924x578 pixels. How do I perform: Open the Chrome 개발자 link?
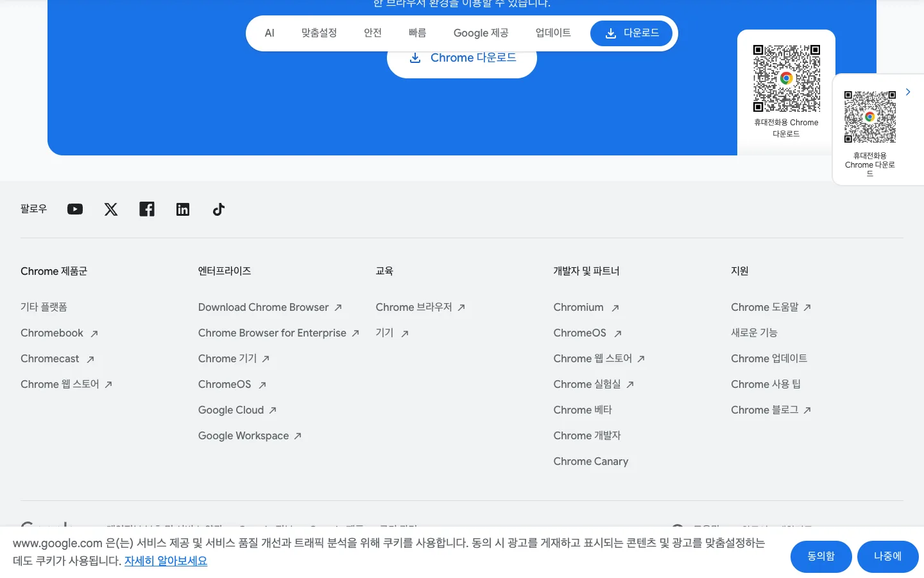tap(587, 435)
